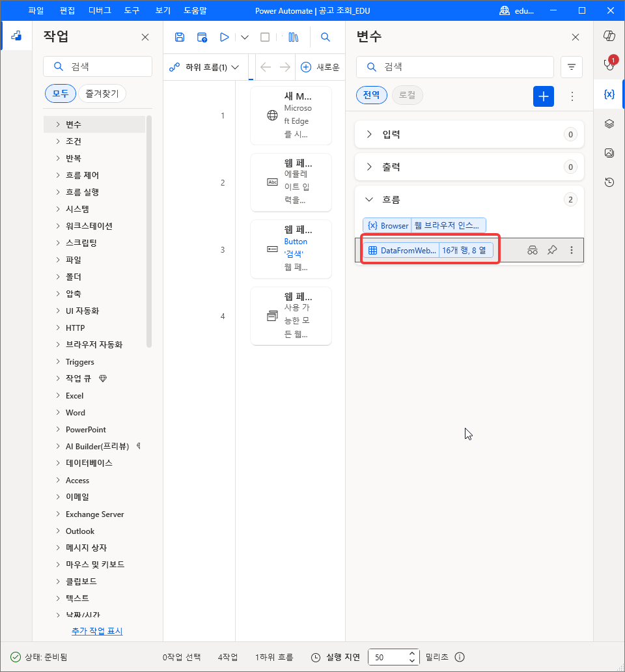
Task: Open the error checker icon with red badge
Action: point(609,64)
